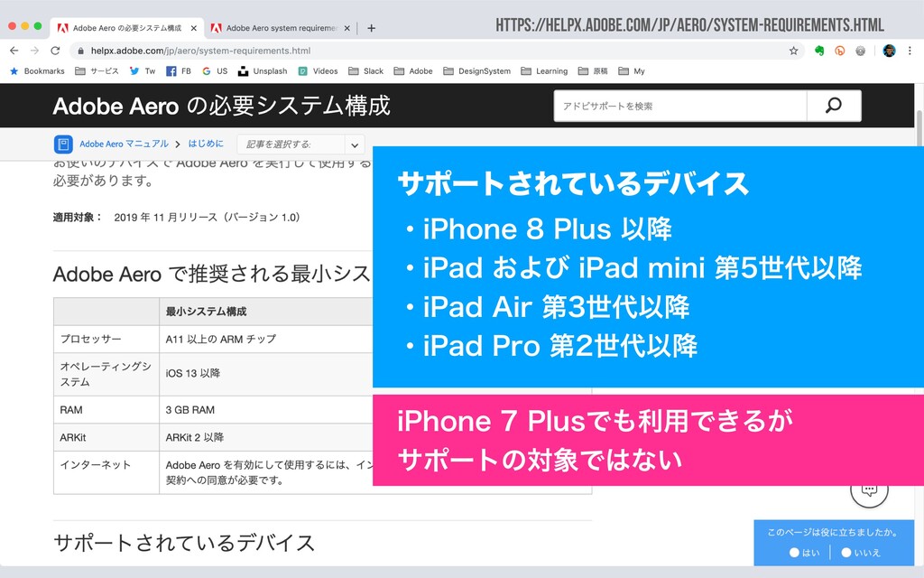Click the プロセッサー row label
The image size is (924, 578).
[91, 340]
